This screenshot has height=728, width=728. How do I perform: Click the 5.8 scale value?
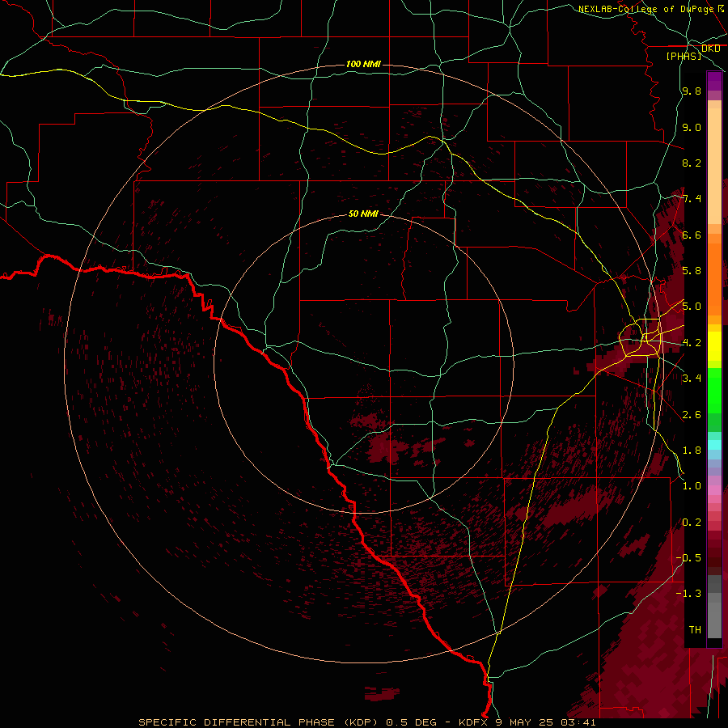(692, 271)
